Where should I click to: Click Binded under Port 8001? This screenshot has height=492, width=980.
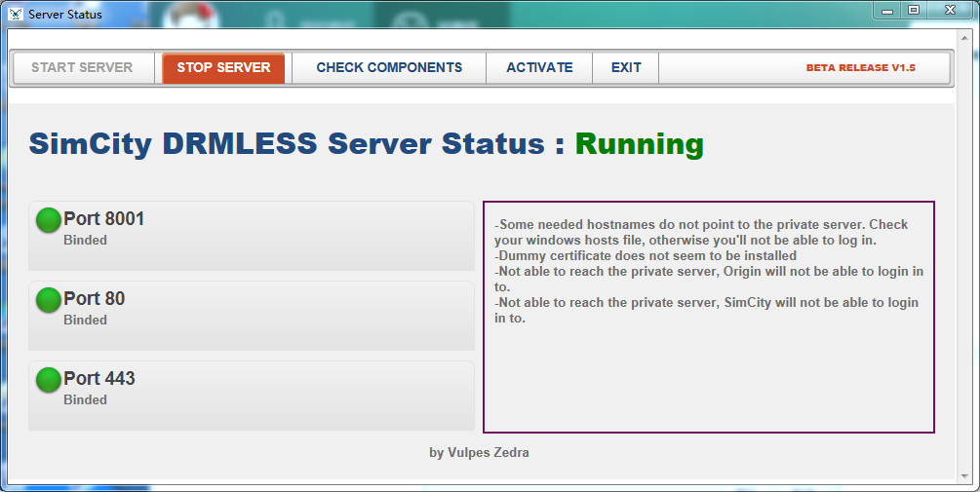click(x=85, y=240)
